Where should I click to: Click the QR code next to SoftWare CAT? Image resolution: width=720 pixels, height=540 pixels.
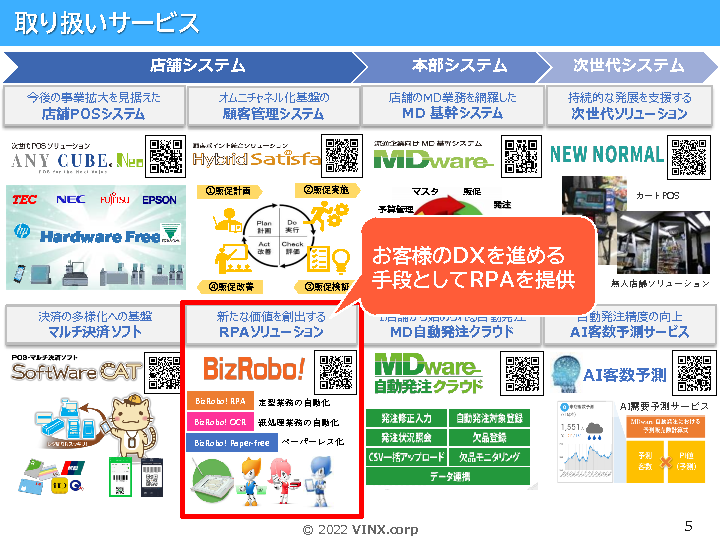(165, 372)
